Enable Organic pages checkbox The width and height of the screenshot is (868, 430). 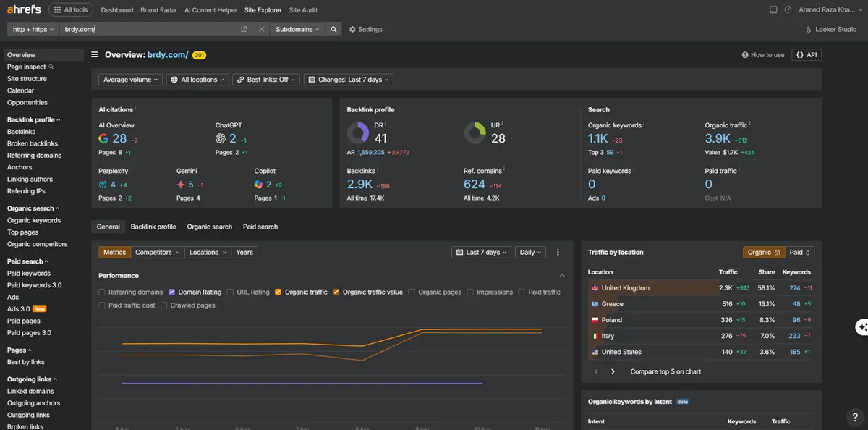click(412, 292)
